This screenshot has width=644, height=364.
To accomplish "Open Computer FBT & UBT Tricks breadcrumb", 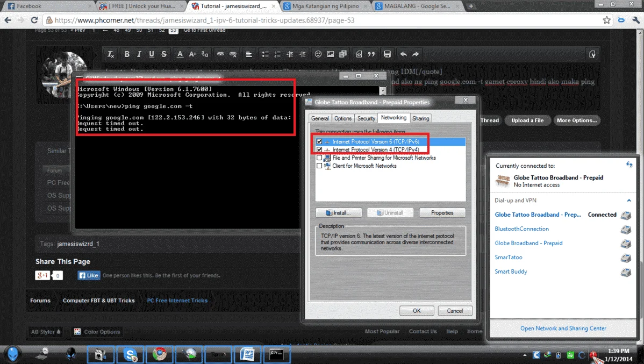I will tap(98, 301).
